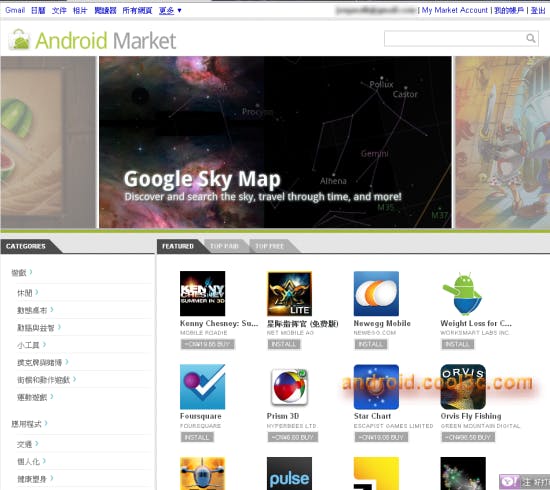The width and height of the screenshot is (550, 490).
Task: Open the Orvis Fly Fishing icon
Action: click(x=463, y=387)
